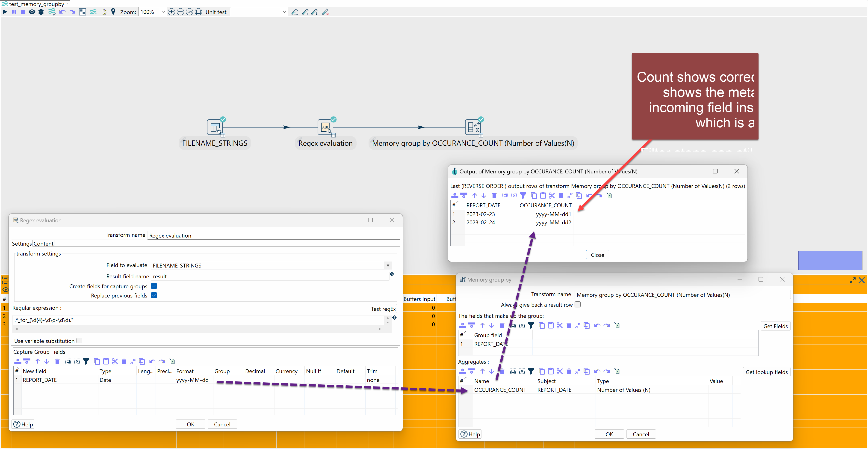The height and width of the screenshot is (449, 868).
Task: Click the Memory group by transform icon
Action: click(473, 128)
